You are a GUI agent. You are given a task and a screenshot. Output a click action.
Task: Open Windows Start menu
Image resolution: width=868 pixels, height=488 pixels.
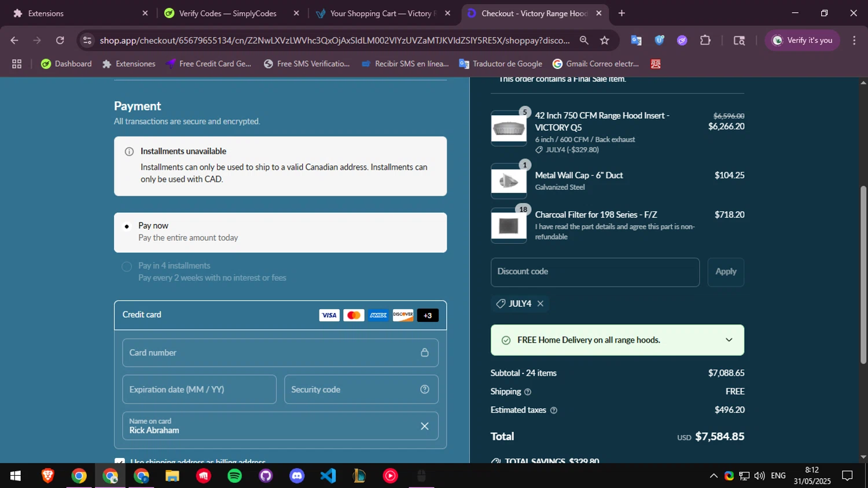tap(16, 476)
